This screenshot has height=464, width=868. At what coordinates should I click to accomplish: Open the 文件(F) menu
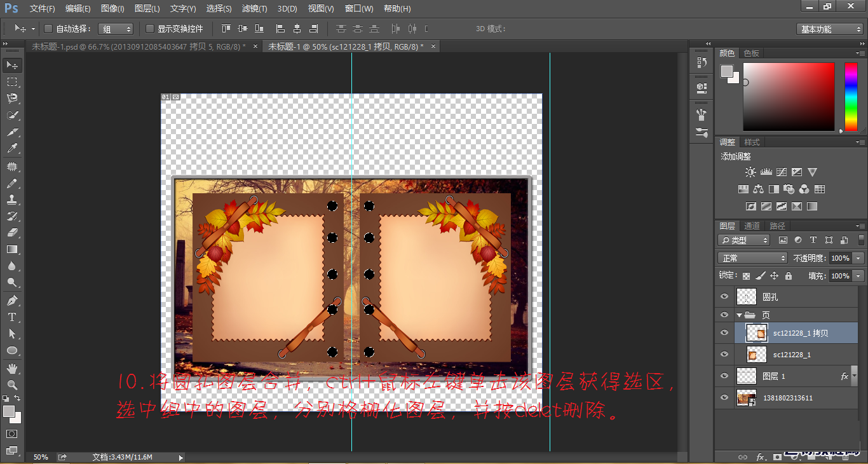pos(43,9)
